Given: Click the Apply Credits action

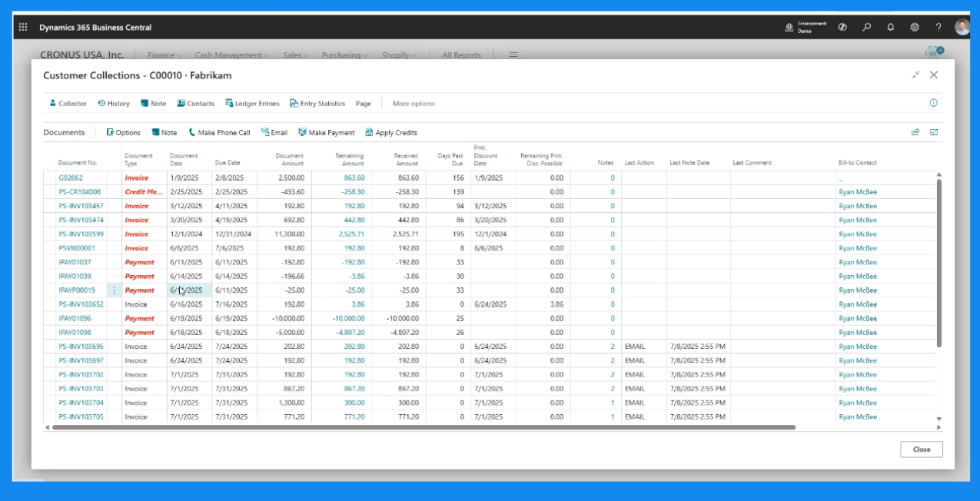Looking at the screenshot, I should [x=391, y=133].
